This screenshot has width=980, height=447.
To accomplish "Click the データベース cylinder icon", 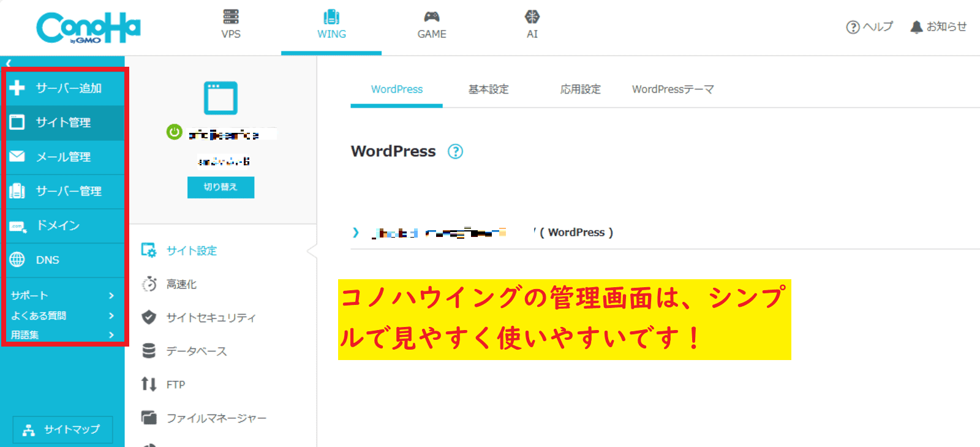I will [x=149, y=351].
